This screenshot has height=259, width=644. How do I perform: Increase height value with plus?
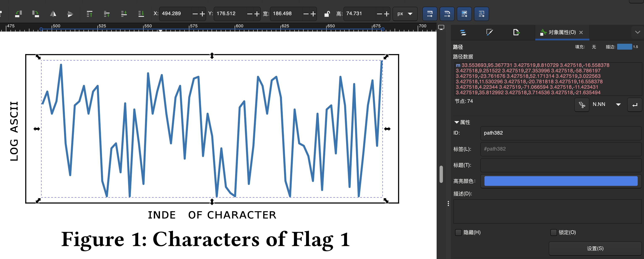coord(386,14)
